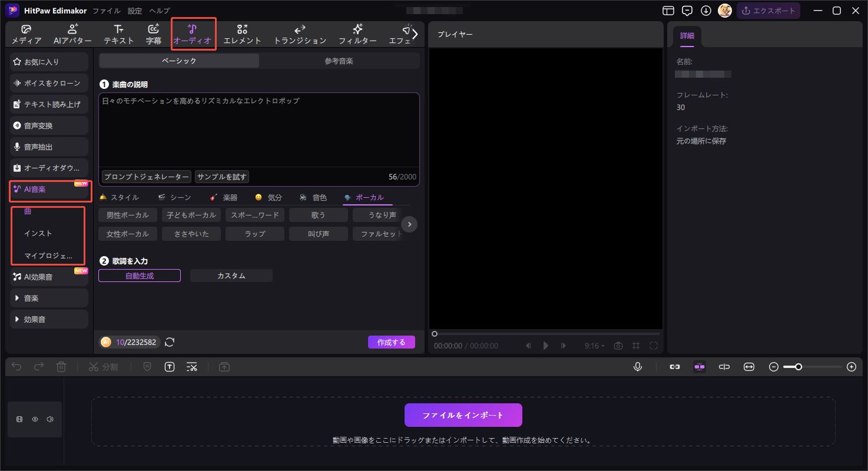
Task: Take a snapshot with the camera icon
Action: click(618, 346)
